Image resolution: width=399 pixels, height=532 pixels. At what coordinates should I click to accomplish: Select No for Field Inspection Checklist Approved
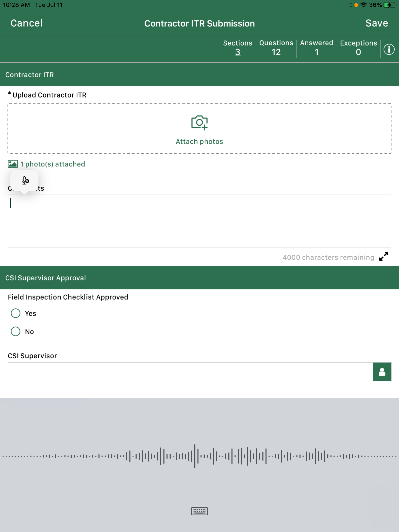(16, 332)
